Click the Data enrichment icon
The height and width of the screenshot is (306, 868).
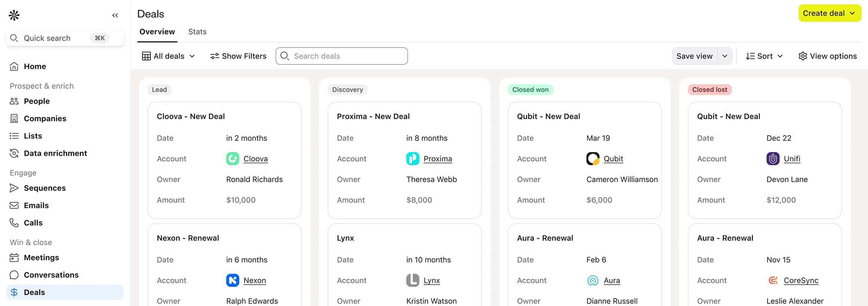pyautogui.click(x=14, y=153)
